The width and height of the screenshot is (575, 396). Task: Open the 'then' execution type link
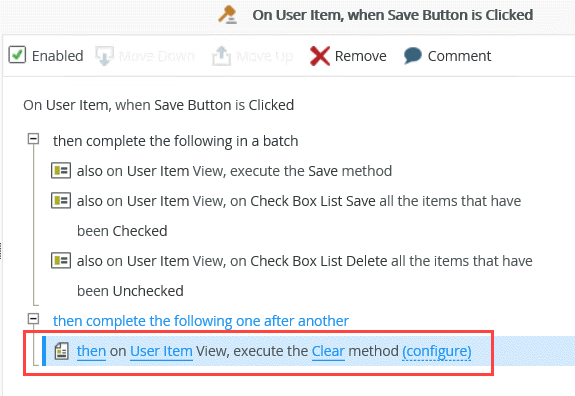(x=91, y=351)
